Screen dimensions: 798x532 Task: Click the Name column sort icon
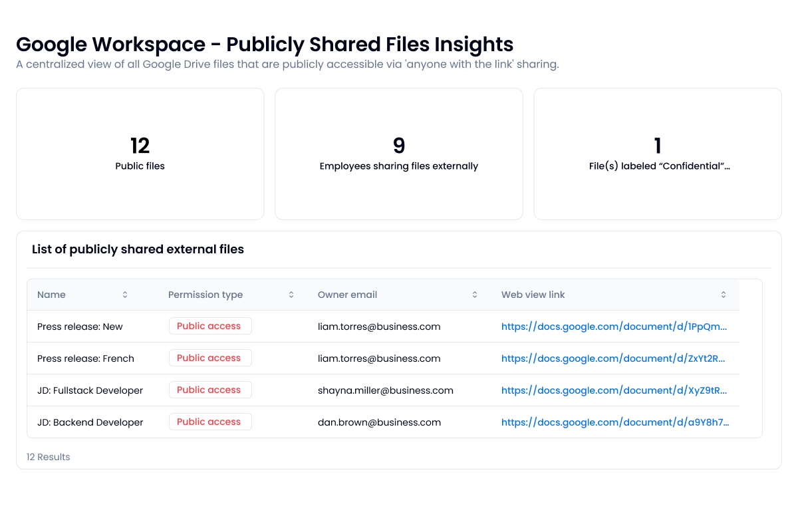pos(124,294)
